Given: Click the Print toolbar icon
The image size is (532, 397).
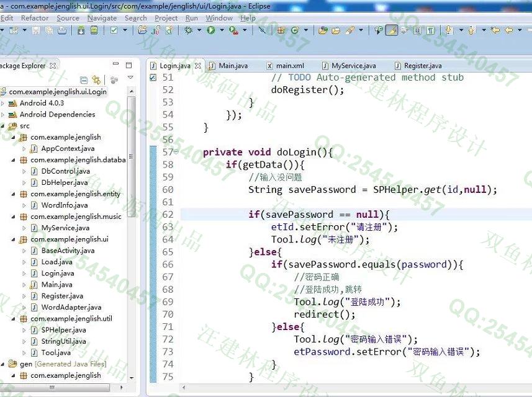Looking at the screenshot, I should 62,30.
